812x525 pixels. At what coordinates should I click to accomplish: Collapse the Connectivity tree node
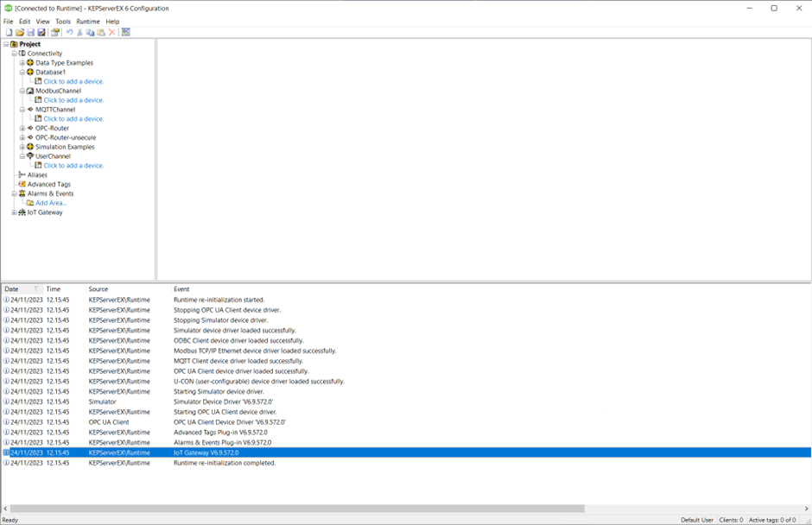[x=15, y=54]
